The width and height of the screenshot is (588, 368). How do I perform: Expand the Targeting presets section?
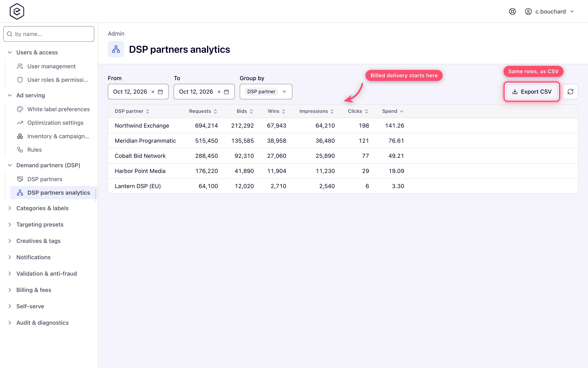[10, 224]
